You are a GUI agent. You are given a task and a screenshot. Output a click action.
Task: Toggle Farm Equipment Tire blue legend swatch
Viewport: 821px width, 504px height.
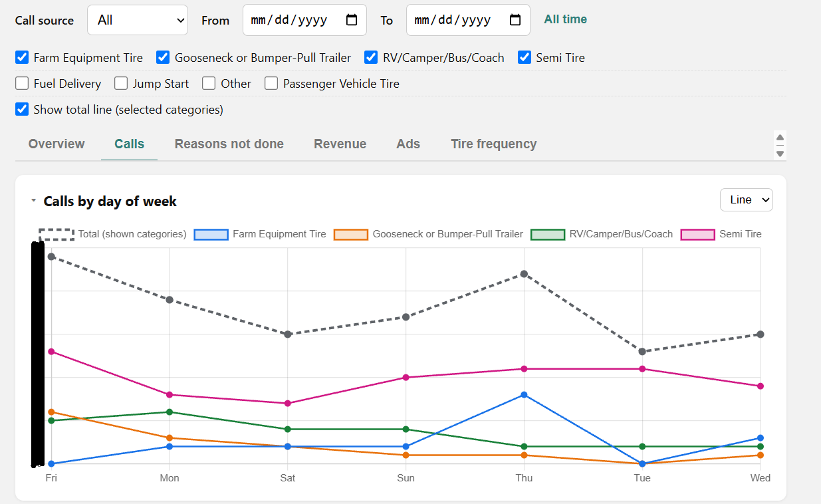click(211, 234)
